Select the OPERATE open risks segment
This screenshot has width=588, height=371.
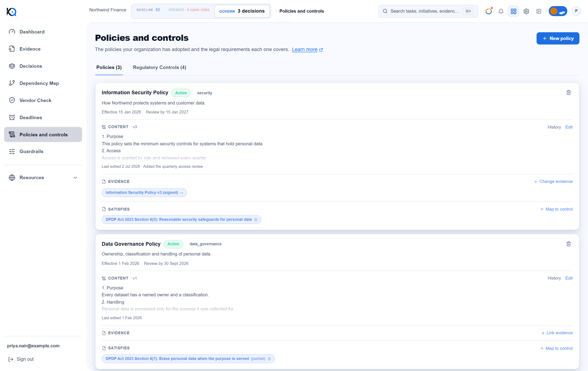(189, 10)
